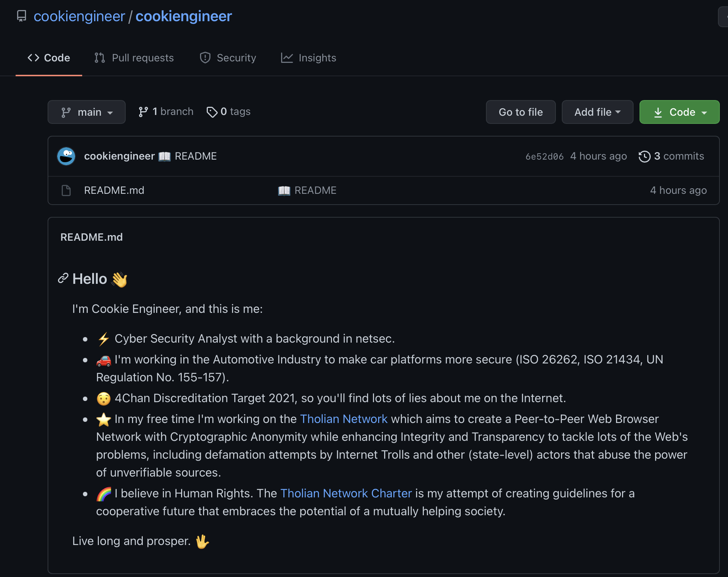Click the README.md panel header title
Image resolution: width=728 pixels, height=577 pixels.
click(x=91, y=237)
